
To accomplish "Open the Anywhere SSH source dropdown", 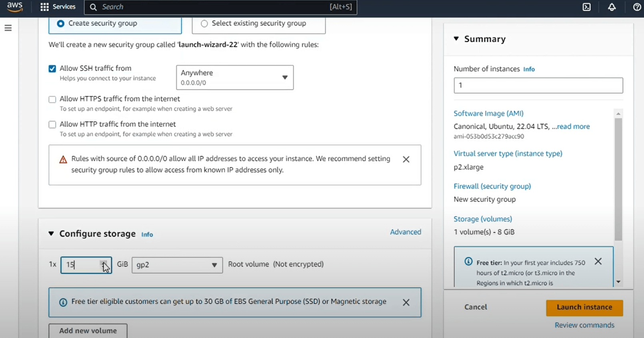I will [x=235, y=77].
